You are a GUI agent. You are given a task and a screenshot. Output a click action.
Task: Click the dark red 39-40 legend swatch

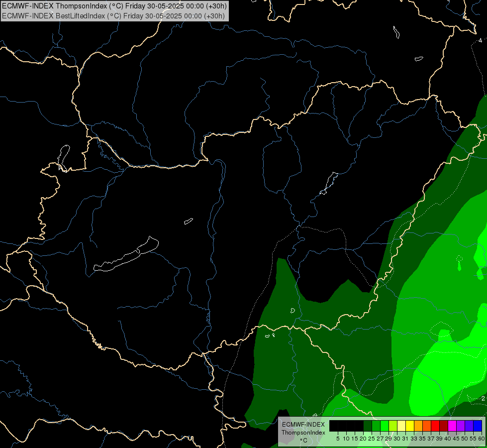point(444,426)
